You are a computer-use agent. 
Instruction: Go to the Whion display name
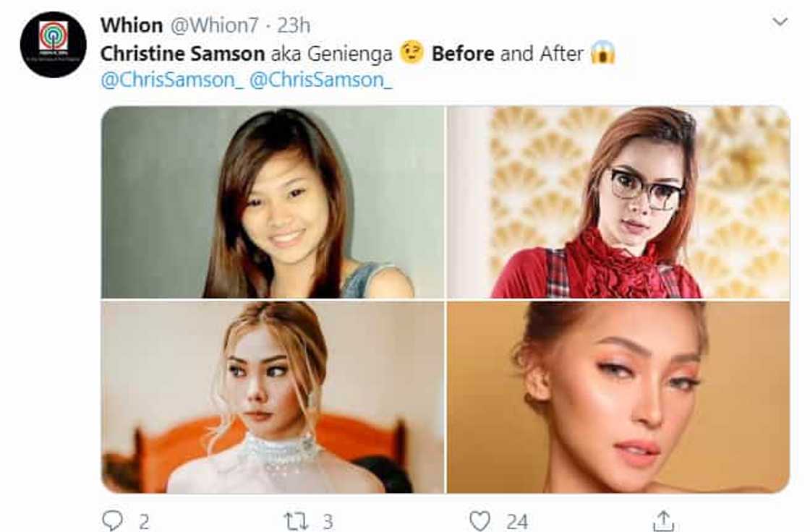131,25
